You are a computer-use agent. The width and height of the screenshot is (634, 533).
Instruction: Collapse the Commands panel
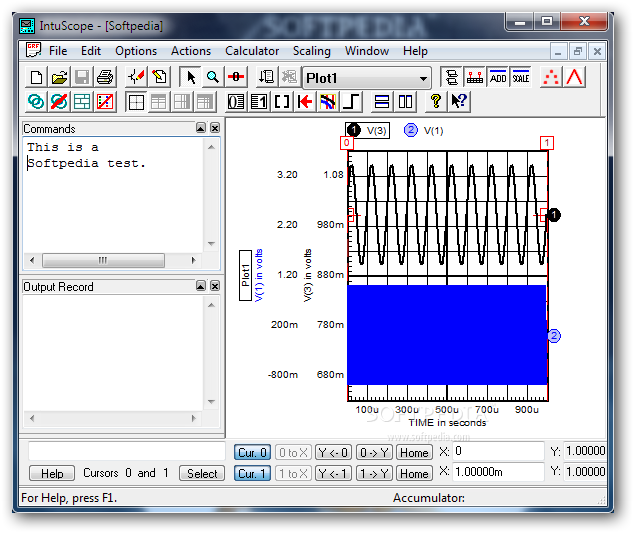[201, 128]
